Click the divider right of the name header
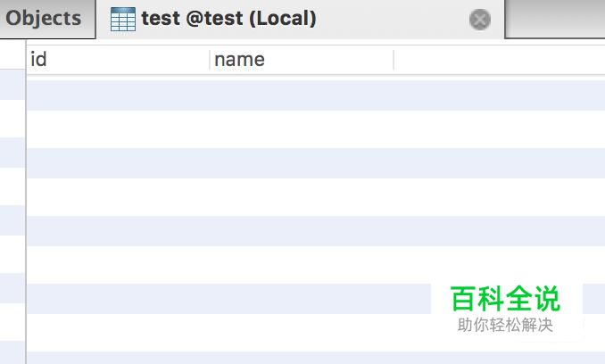 pyautogui.click(x=394, y=60)
